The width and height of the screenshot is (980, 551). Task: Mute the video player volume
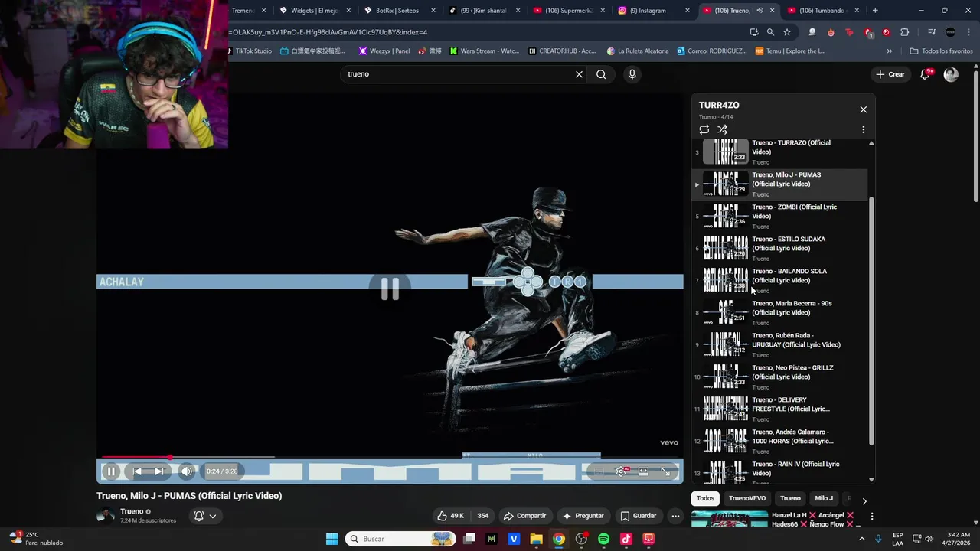click(186, 471)
